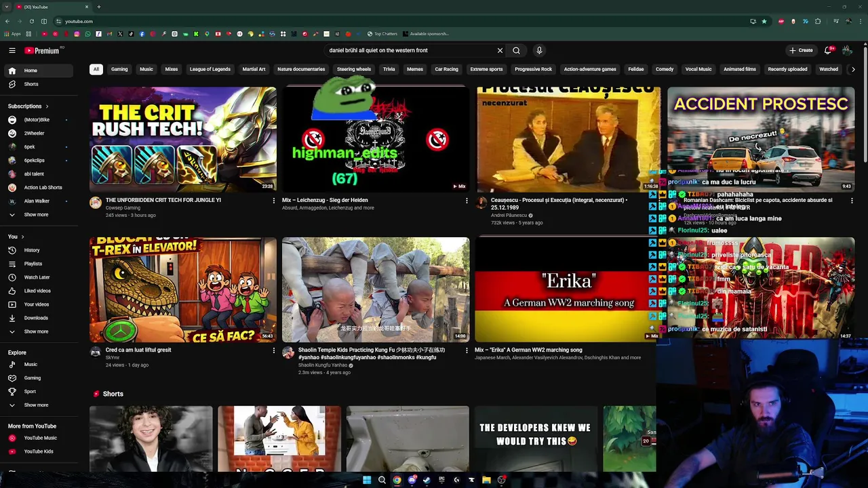
Task: Open Your videos
Action: (39, 304)
